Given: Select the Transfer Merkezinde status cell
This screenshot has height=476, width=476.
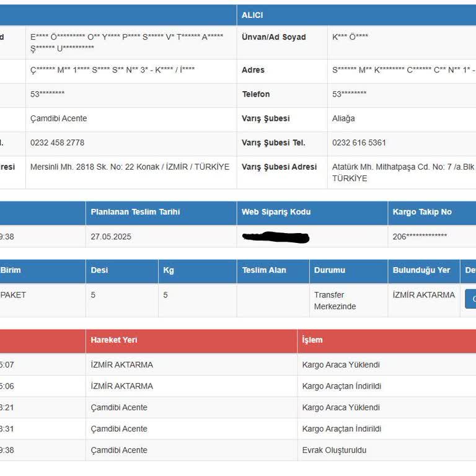Looking at the screenshot, I should click(335, 301).
